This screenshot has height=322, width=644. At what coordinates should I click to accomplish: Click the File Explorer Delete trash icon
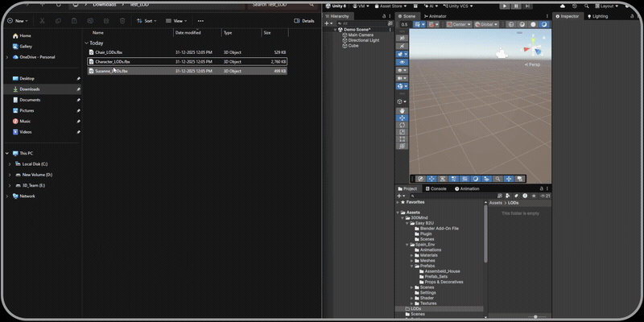pos(122,21)
